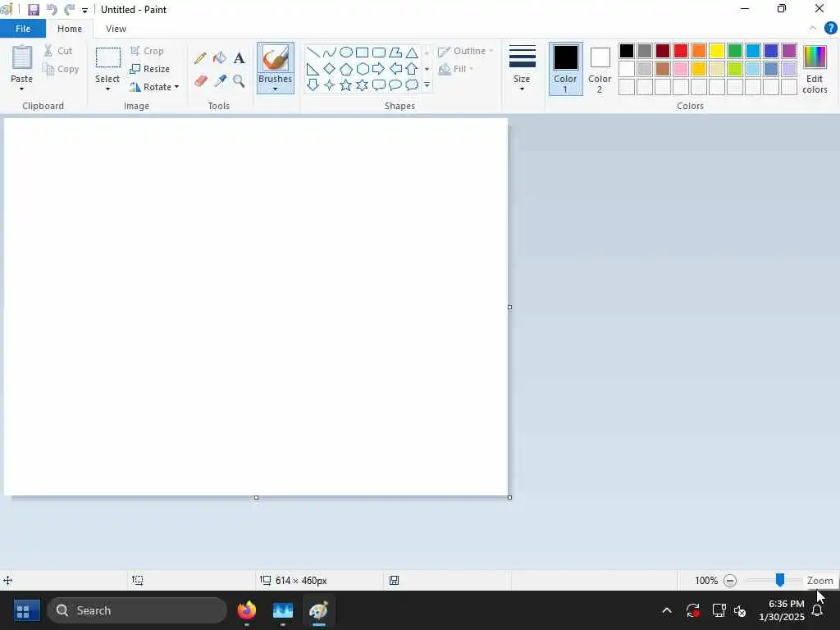Select the Magnifier tool
840x630 pixels.
coord(239,81)
